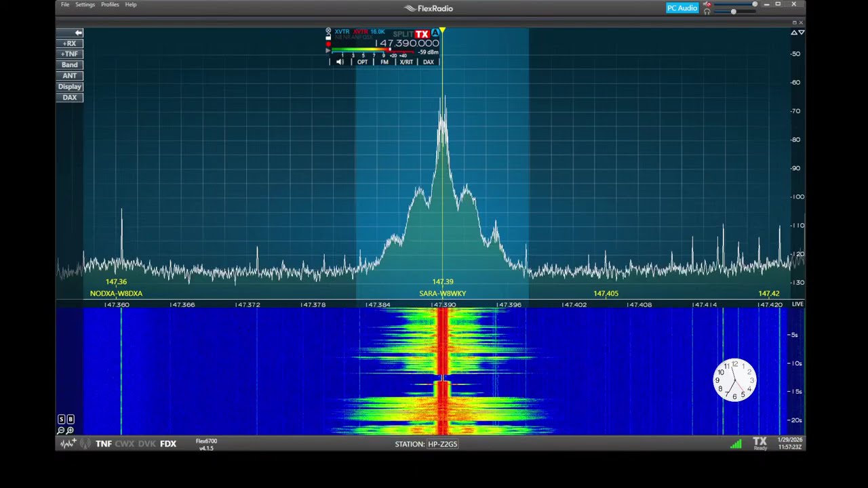Click the FlexRadio logo in title bar
Screen dimensions: 868x488
click(429, 8)
